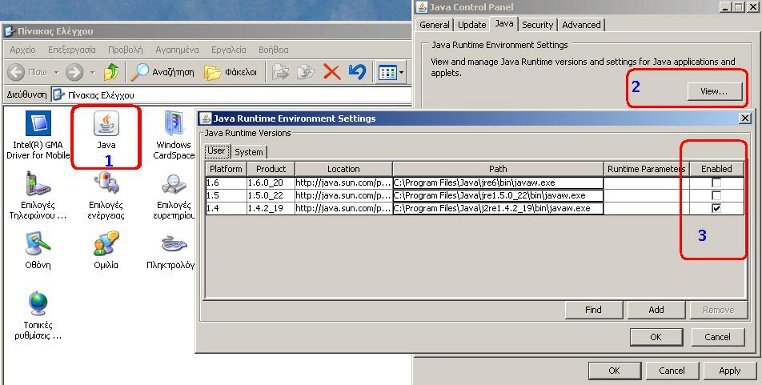Switch to Advanced tab in Java Control Panel

pos(581,25)
